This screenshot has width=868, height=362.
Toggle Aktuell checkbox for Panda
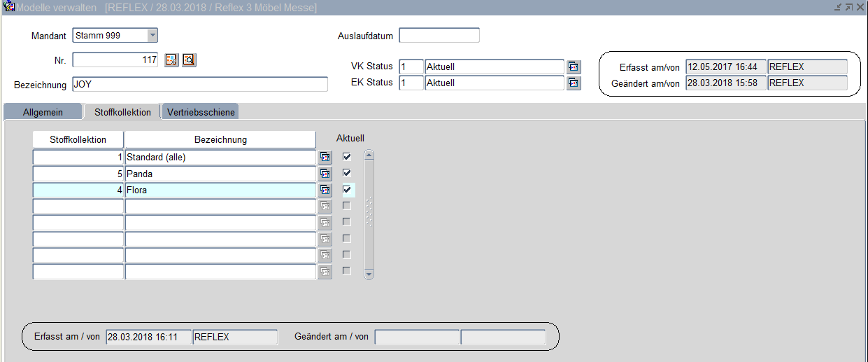(x=347, y=173)
